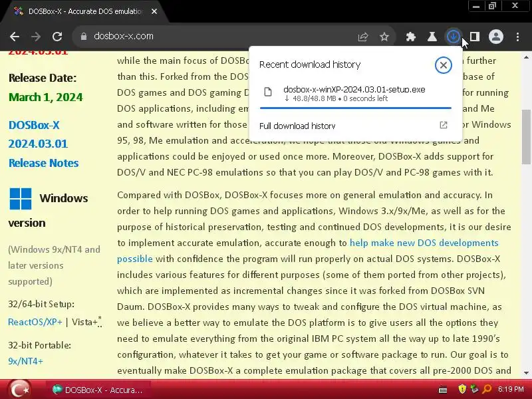Click the 'Recent download history' title
This screenshot has width=532, height=399.
click(310, 65)
